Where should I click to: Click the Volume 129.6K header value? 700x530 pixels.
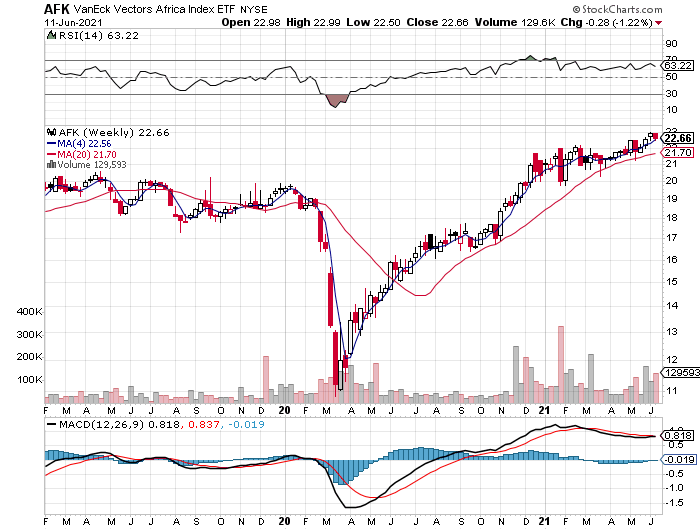pos(515,22)
